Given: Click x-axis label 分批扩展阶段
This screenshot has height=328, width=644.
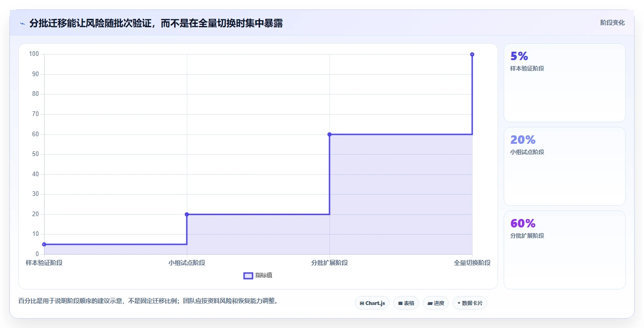Looking at the screenshot, I should (x=330, y=263).
